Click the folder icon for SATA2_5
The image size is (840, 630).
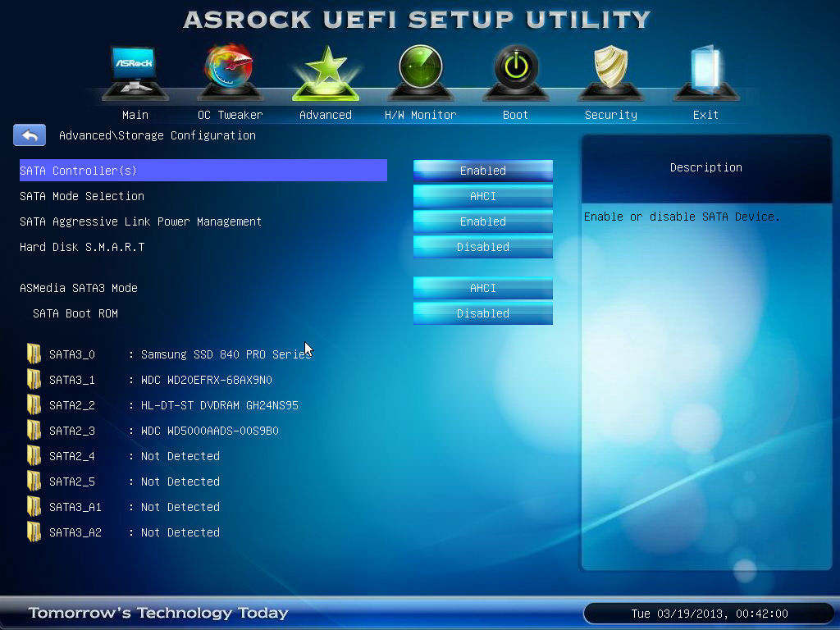pos(34,481)
